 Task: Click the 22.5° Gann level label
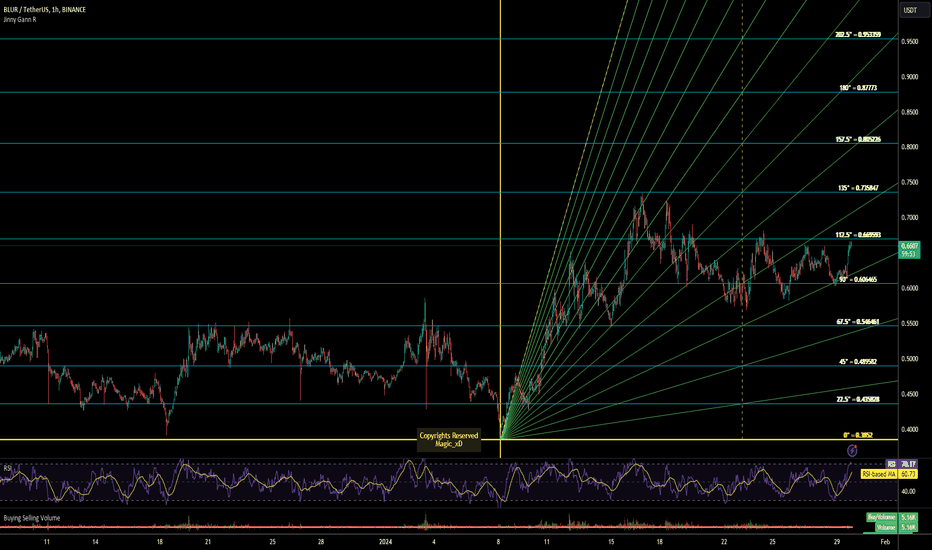[x=858, y=400]
